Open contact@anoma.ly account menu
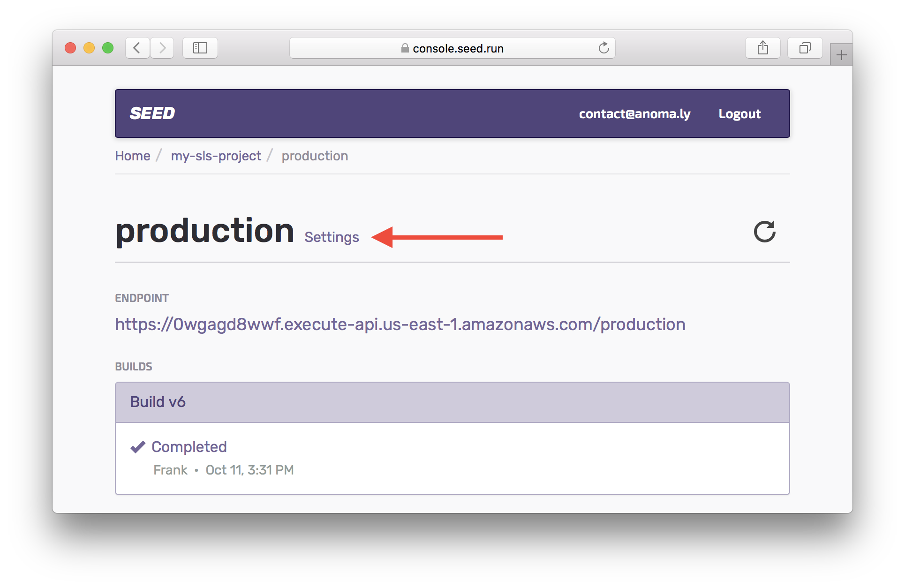The image size is (905, 588). (634, 114)
